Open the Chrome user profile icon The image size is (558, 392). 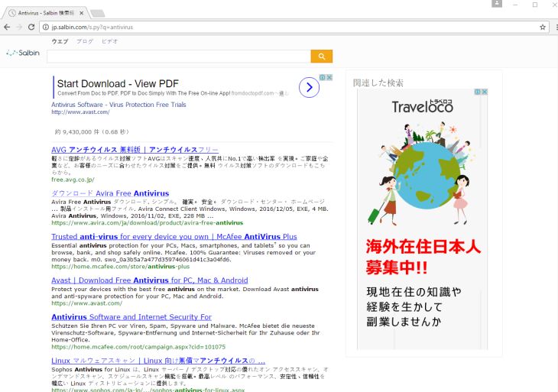pyautogui.click(x=497, y=4)
